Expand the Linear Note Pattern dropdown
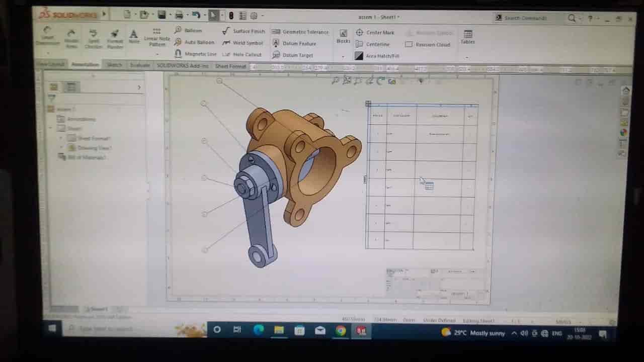 (157, 54)
